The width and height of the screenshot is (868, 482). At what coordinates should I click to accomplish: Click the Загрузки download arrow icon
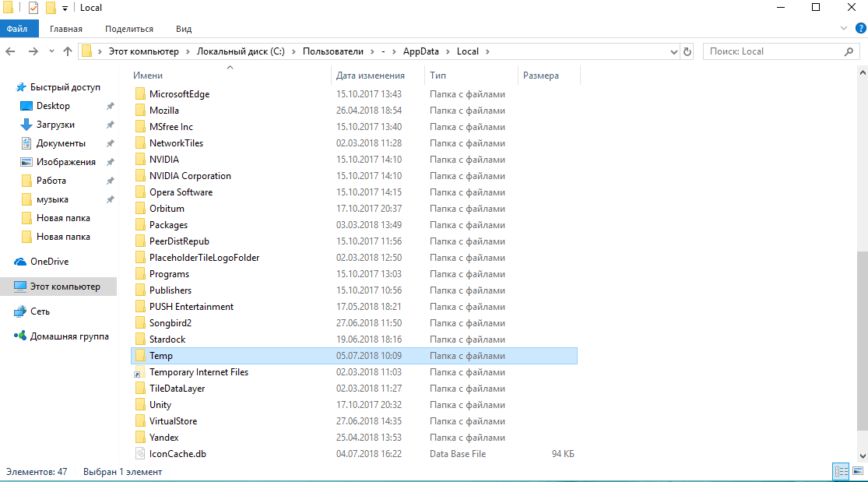[26, 125]
